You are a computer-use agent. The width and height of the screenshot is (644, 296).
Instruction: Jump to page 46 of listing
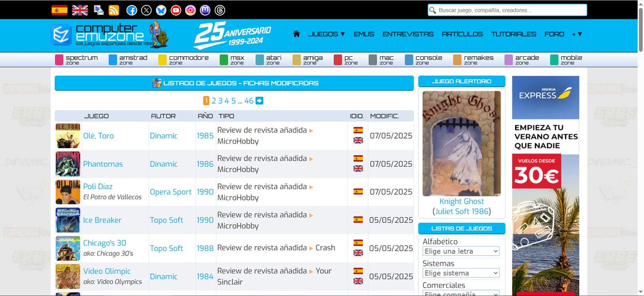point(249,100)
